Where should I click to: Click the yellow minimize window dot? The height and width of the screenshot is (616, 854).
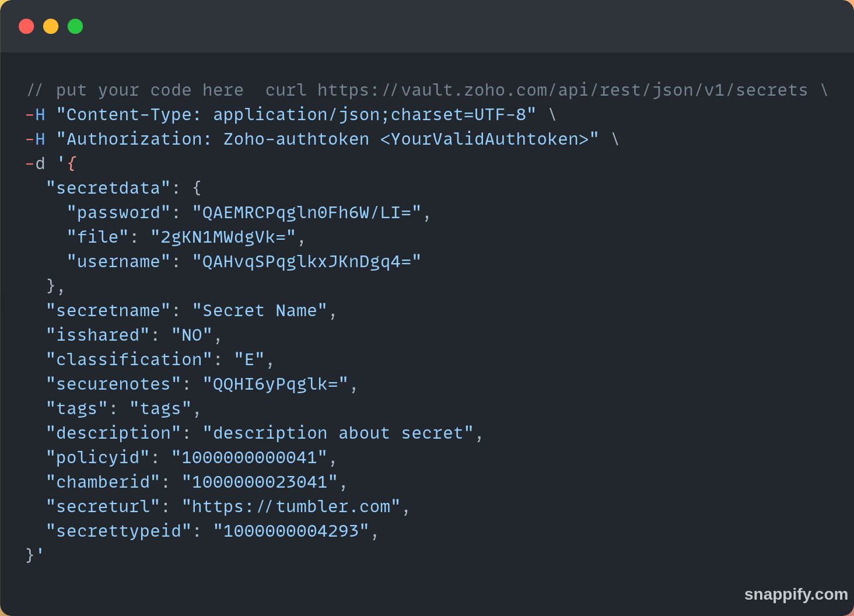(x=51, y=26)
